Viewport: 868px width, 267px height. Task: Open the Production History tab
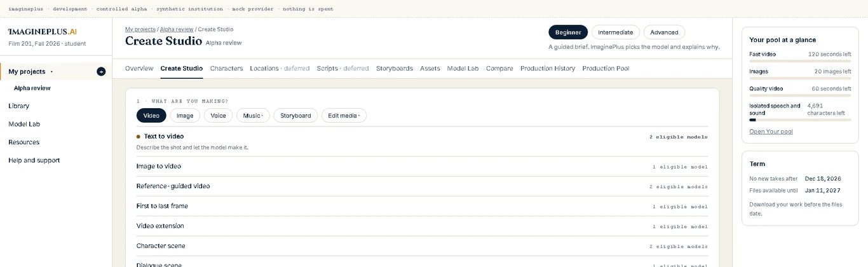pyautogui.click(x=548, y=69)
